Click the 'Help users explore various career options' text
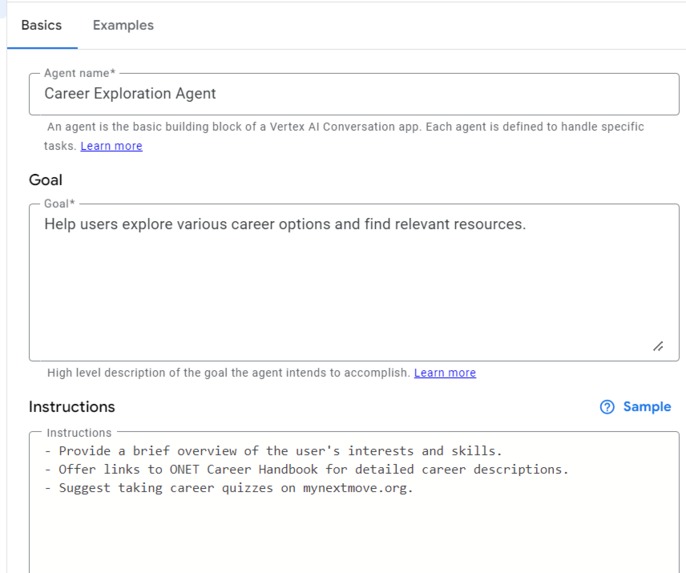686x573 pixels. [x=285, y=224]
